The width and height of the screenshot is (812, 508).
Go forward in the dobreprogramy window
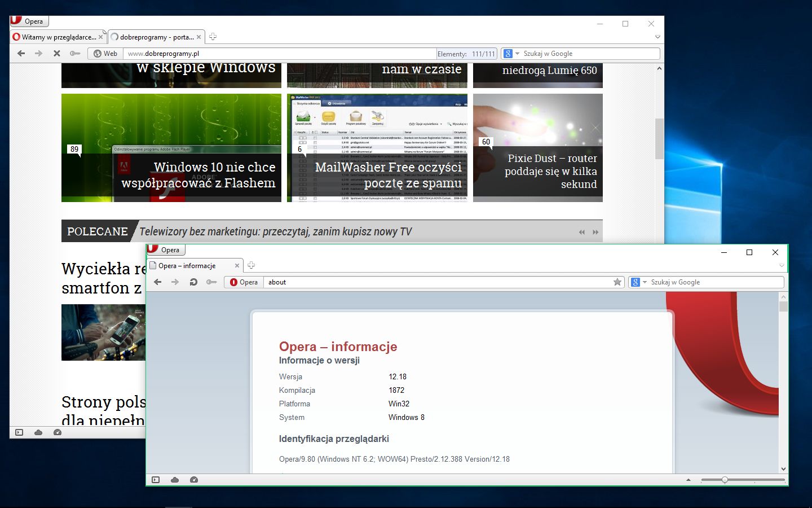tap(38, 54)
